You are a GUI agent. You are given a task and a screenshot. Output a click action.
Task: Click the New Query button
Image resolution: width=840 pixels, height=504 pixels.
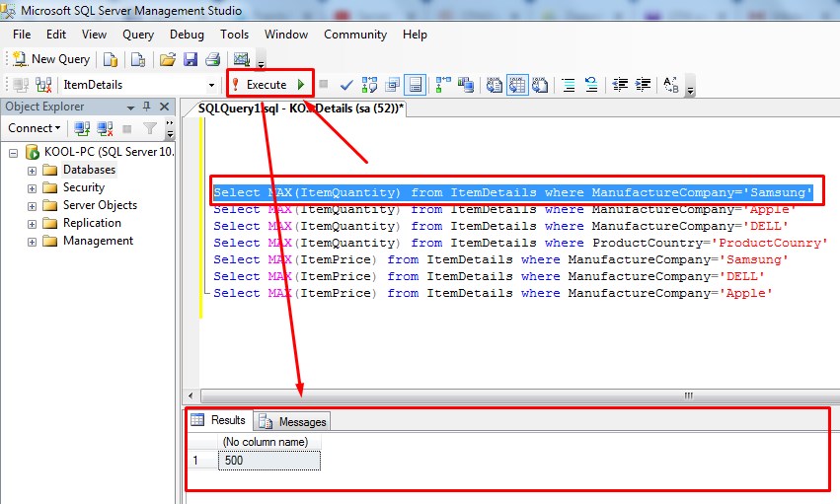point(51,59)
